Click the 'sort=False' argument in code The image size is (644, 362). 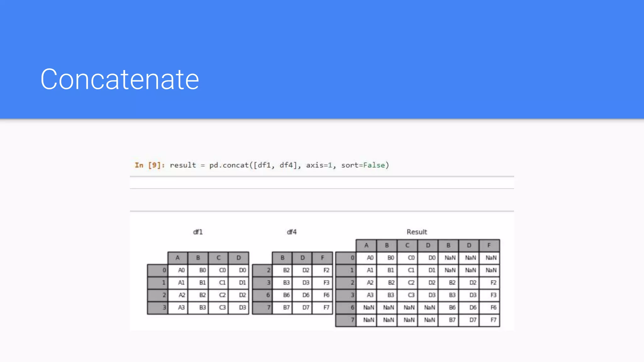(x=363, y=165)
